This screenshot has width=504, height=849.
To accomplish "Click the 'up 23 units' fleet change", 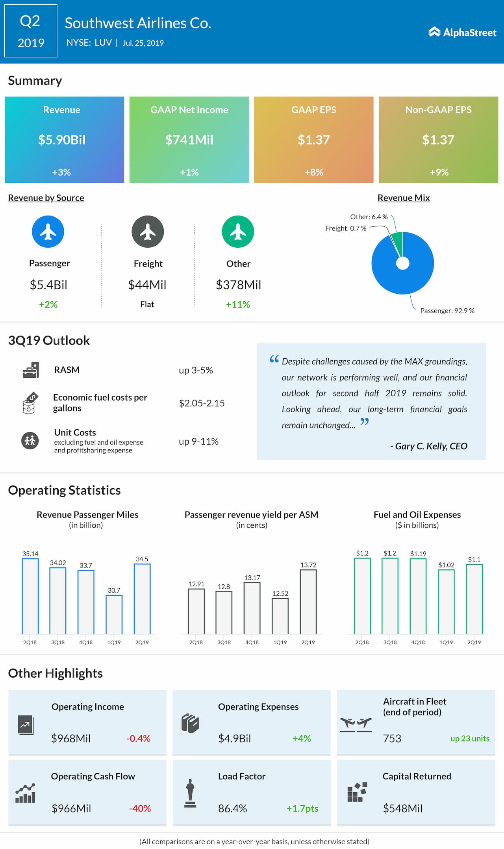I will tap(470, 738).
